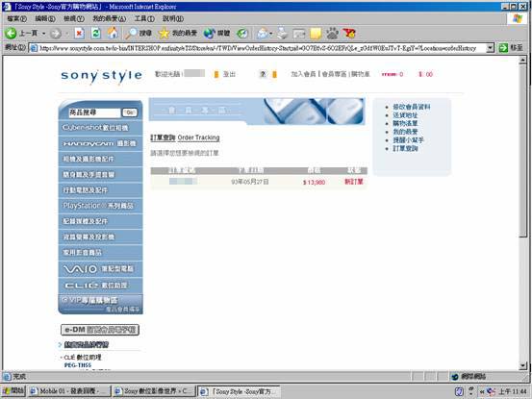
Task: Open the Handycam camcorder category
Action: click(x=100, y=143)
